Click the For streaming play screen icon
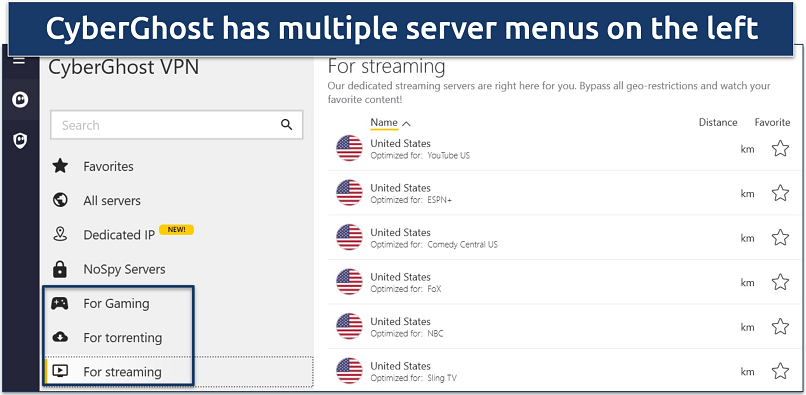Viewport: 806px width, 395px height. coord(60,371)
